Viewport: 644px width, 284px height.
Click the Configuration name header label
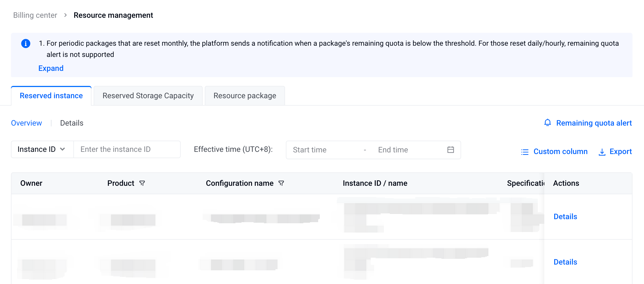pyautogui.click(x=240, y=183)
